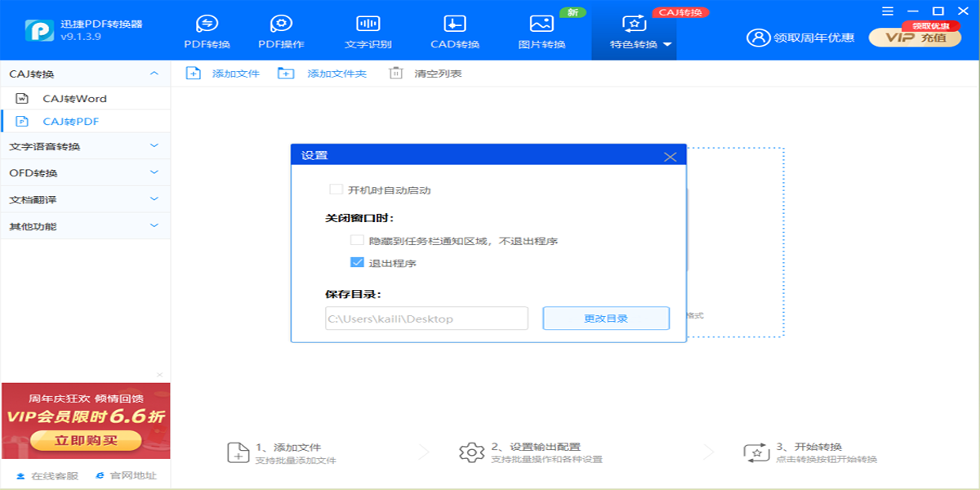Check 隐藏到任务栏通知区域 option
The width and height of the screenshot is (980, 490).
pos(357,241)
